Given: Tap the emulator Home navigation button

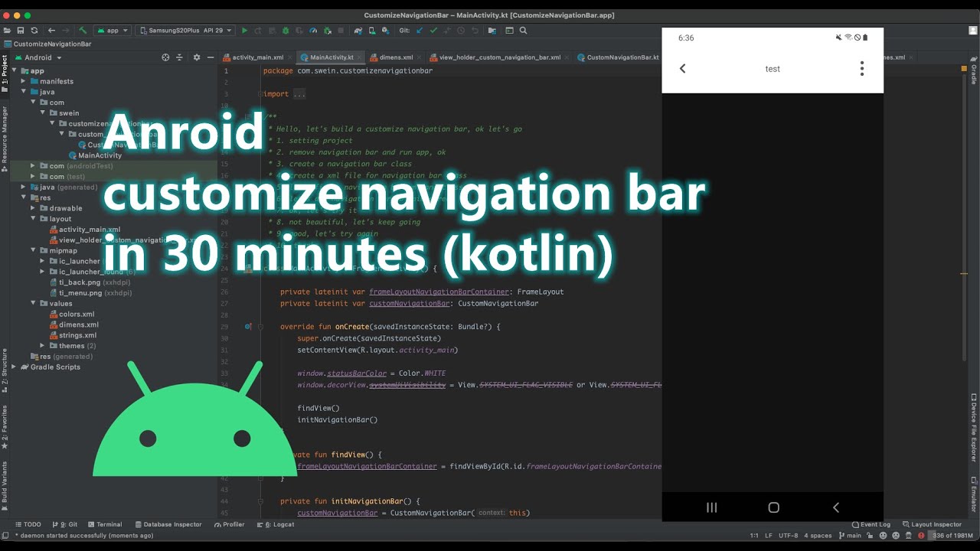Looking at the screenshot, I should (x=773, y=507).
